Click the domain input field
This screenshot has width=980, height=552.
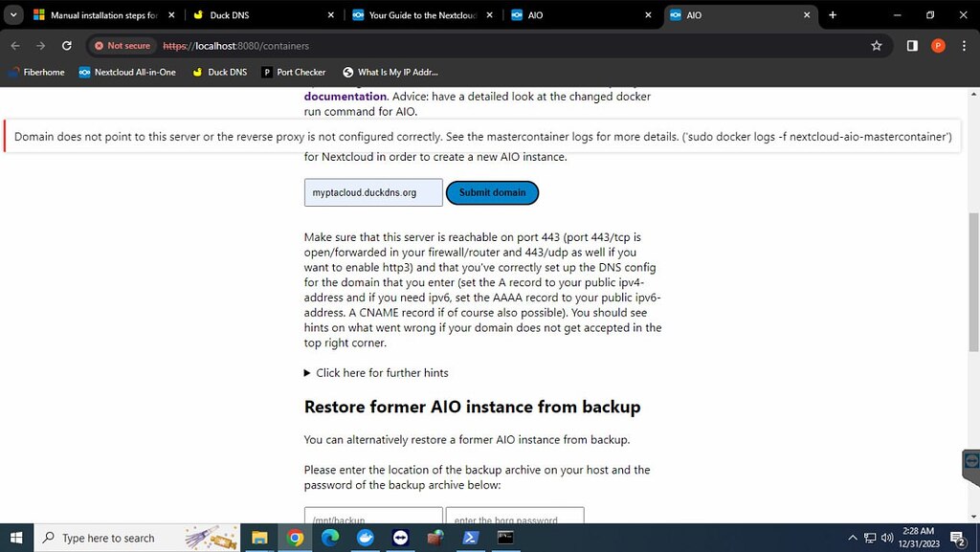click(x=373, y=192)
